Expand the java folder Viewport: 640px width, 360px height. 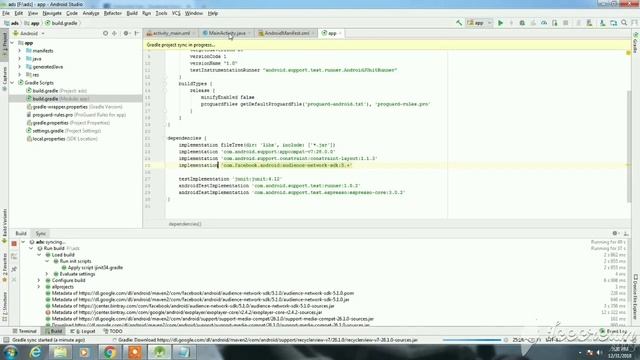click(20, 59)
